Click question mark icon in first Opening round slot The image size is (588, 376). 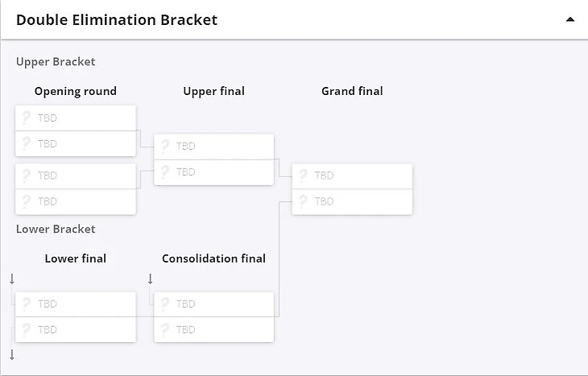26,118
